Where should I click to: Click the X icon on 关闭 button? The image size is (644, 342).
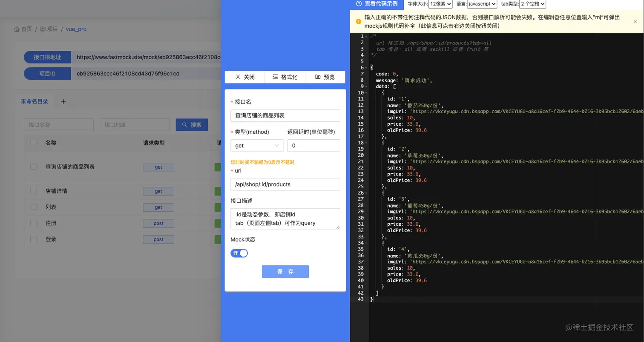coord(238,77)
